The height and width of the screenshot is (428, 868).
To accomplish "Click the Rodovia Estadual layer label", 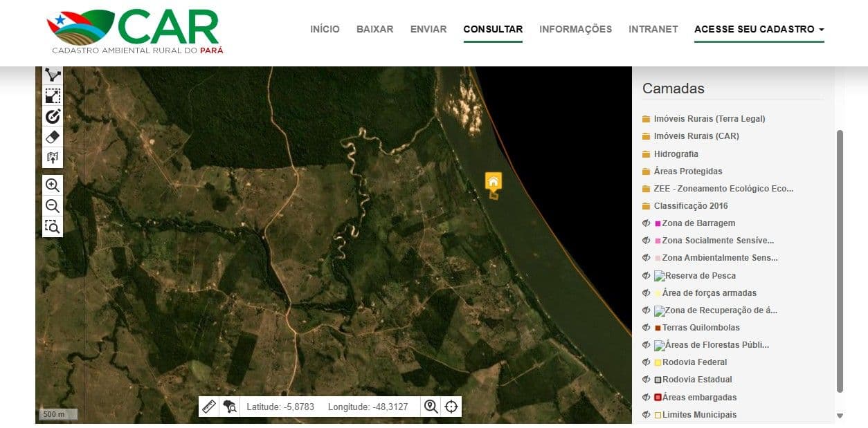I will click(697, 380).
